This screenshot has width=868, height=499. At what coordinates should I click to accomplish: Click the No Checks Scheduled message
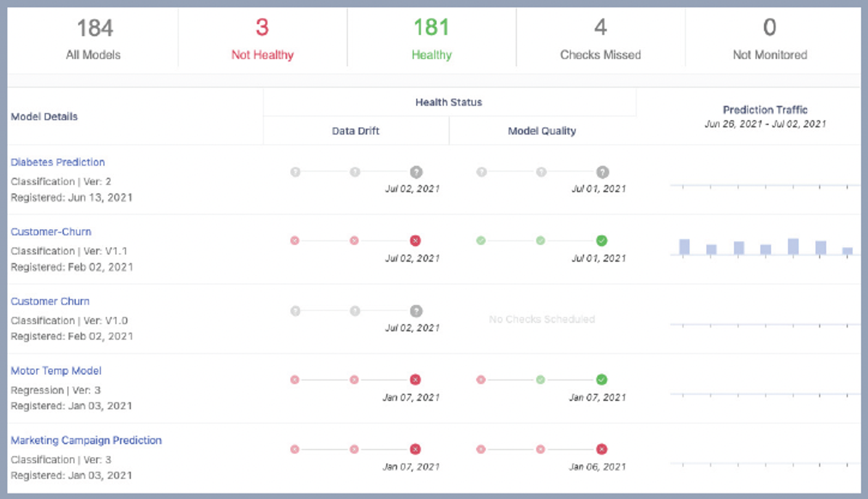point(542,319)
